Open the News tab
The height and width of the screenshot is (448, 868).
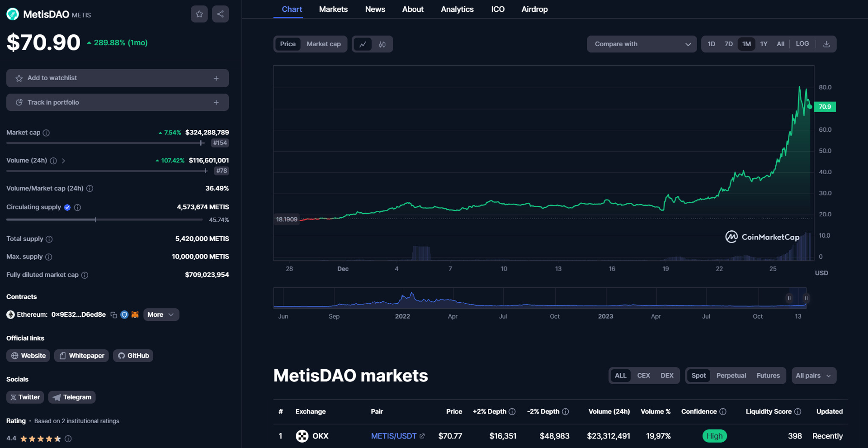click(375, 9)
